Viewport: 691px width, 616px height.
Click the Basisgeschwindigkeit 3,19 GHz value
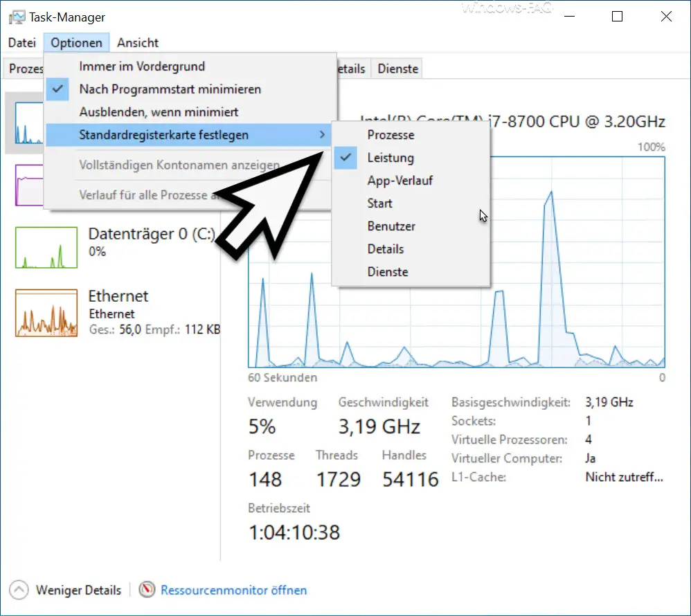609,402
